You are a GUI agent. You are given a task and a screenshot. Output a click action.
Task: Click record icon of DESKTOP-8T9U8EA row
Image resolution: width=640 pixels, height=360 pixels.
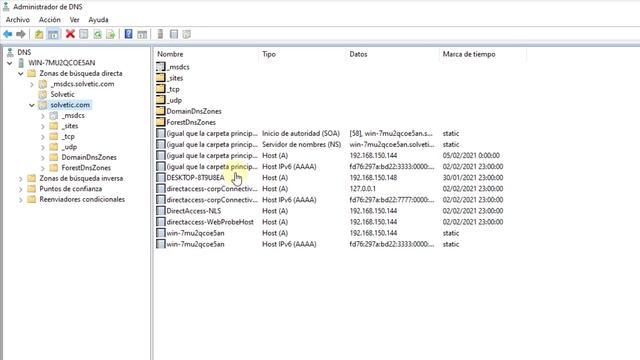tap(161, 178)
